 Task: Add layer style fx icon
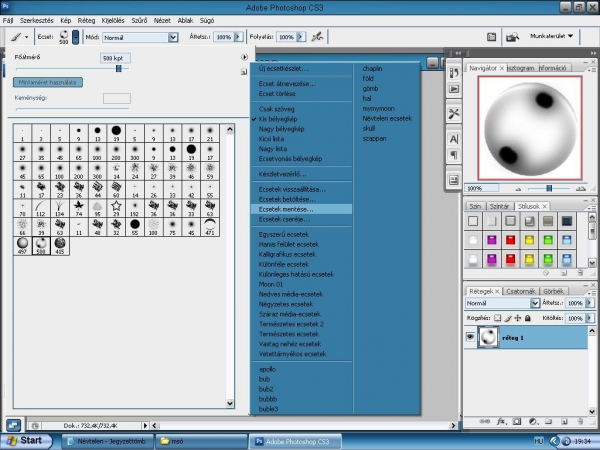pyautogui.click(x=501, y=421)
